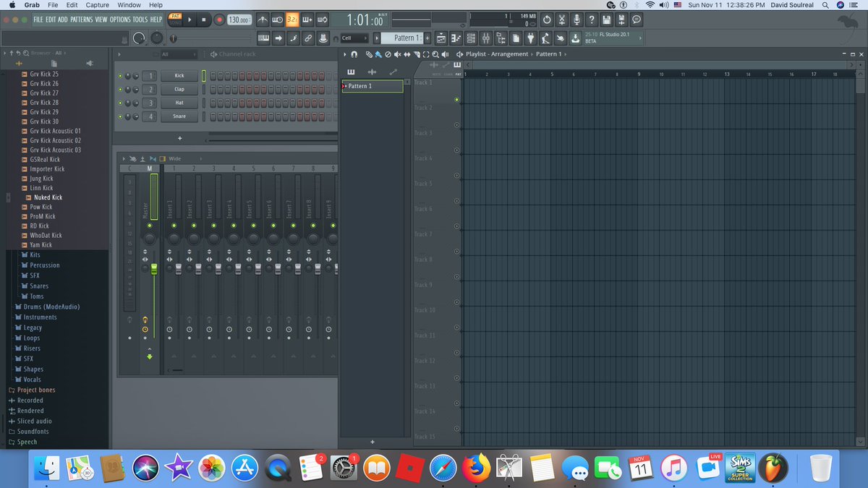
Task: Toggle loop recording icon
Action: click(323, 20)
